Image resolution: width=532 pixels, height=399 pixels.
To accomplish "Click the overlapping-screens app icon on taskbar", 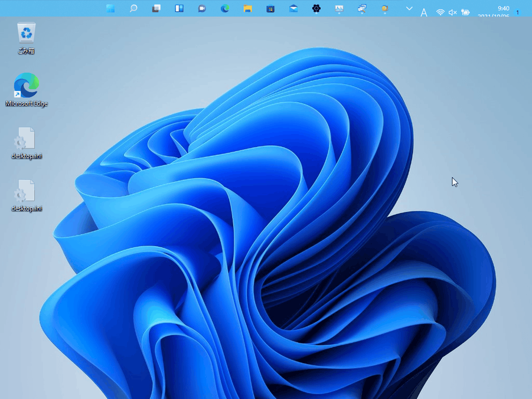I will pyautogui.click(x=362, y=8).
